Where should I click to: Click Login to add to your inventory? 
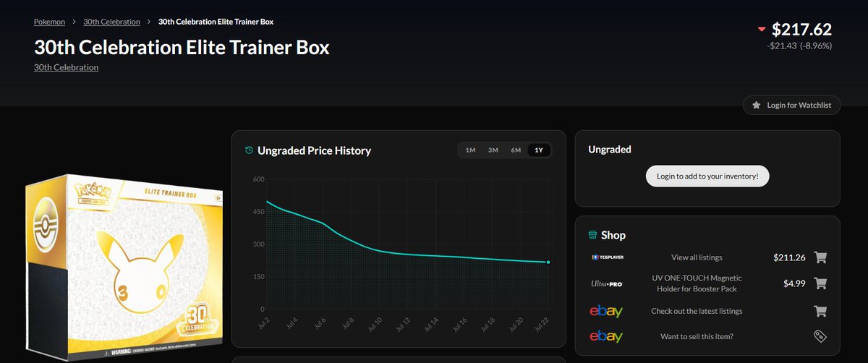707,176
